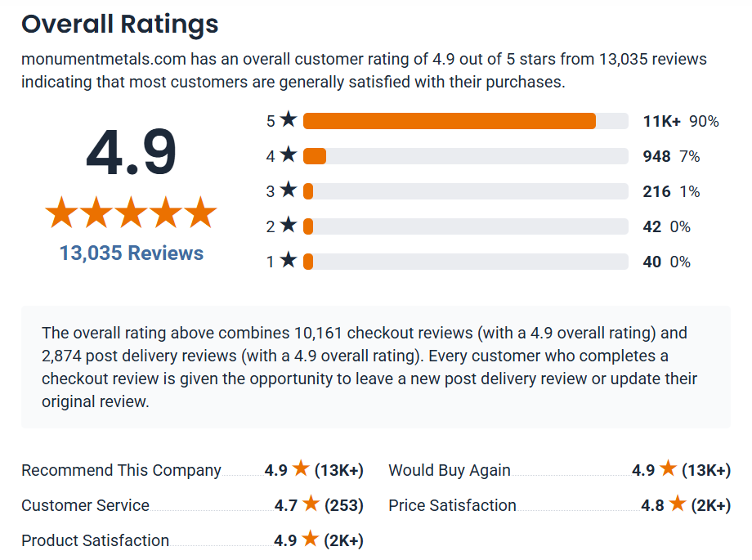Click the star icon beside the 5 rating row
The width and height of the screenshot is (752, 560).
tap(288, 120)
